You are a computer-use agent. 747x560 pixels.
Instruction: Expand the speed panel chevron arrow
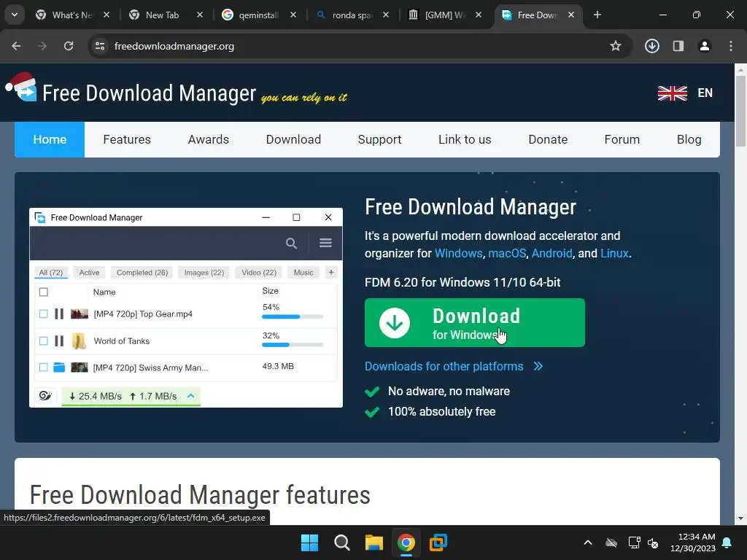tap(191, 396)
